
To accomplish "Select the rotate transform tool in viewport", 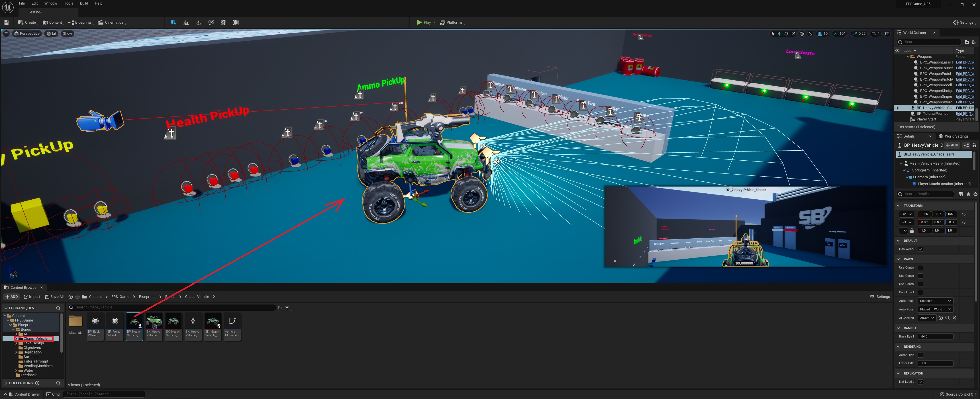I will [x=786, y=34].
